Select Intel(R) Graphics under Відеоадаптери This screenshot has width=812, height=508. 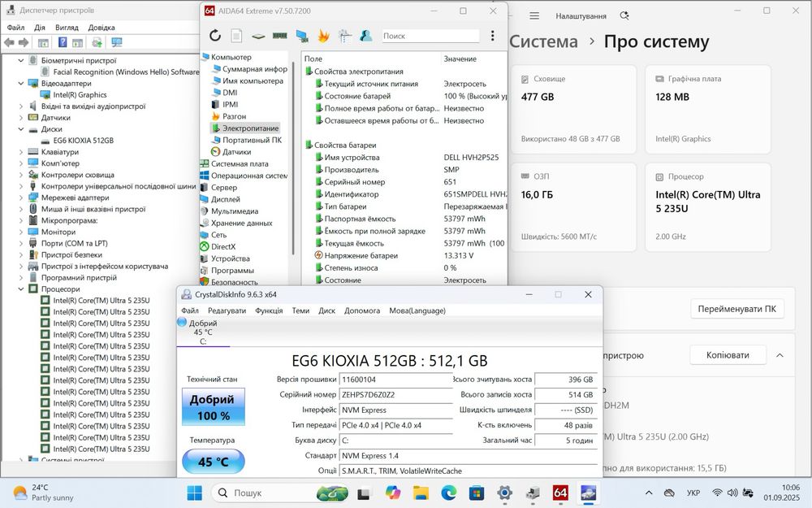(x=80, y=95)
